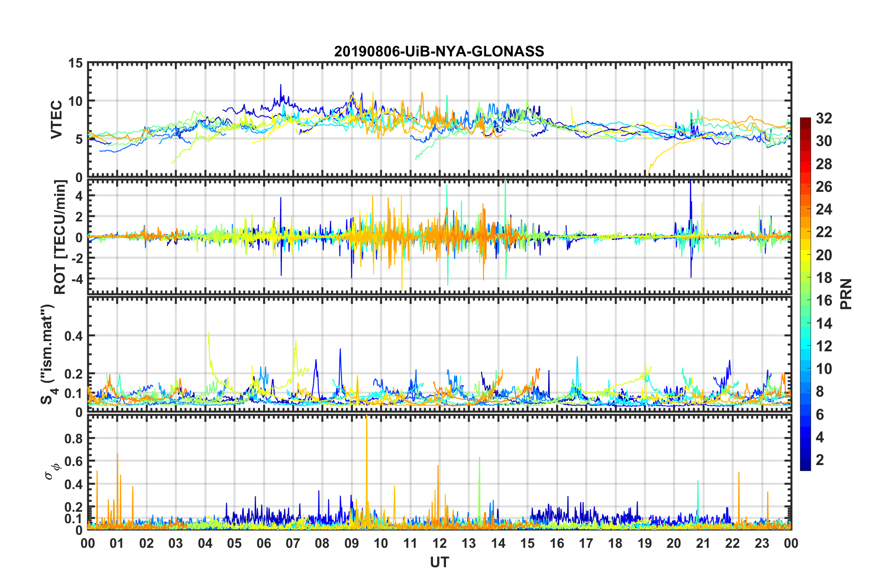Click inside the S4 plot panel
Image resolution: width=879 pixels, height=588 pixels.
pos(439,354)
